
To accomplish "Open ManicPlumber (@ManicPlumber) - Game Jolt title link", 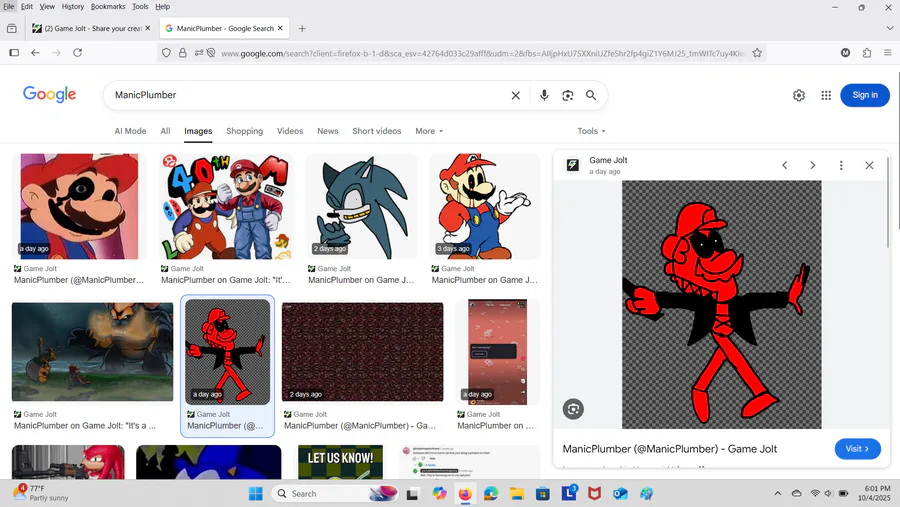I will (x=670, y=449).
